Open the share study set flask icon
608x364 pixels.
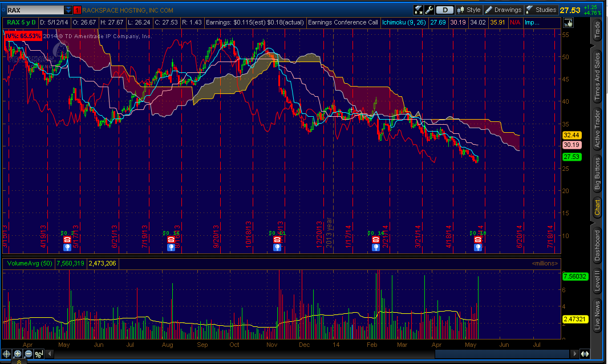(x=419, y=10)
